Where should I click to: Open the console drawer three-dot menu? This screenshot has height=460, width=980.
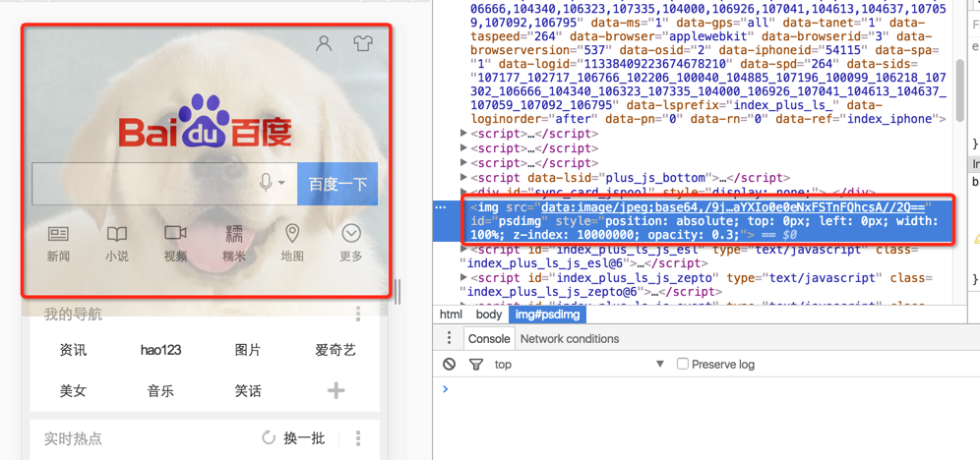448,338
